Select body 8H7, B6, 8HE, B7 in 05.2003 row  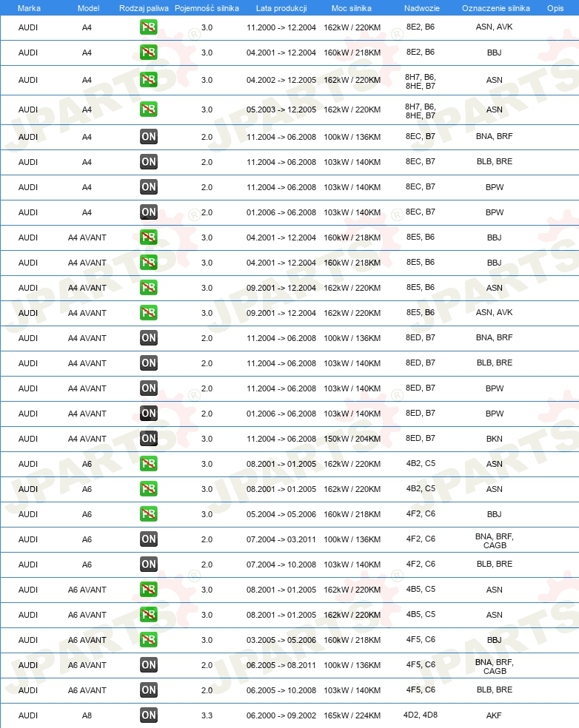click(x=421, y=111)
